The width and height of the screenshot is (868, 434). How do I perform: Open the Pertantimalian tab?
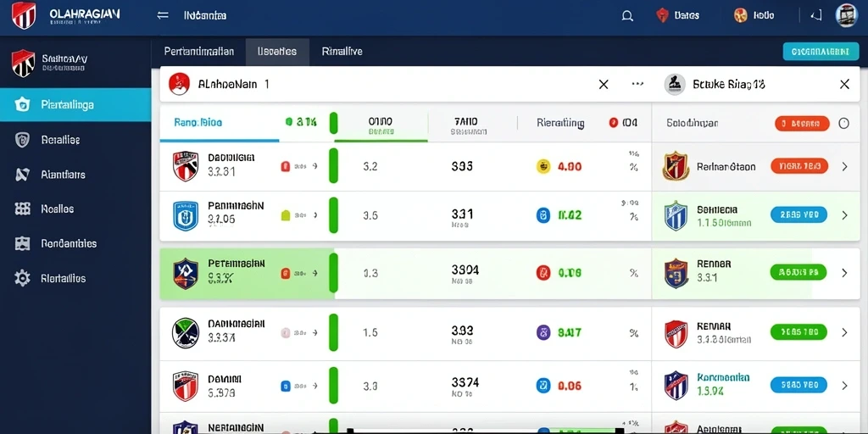click(x=198, y=52)
